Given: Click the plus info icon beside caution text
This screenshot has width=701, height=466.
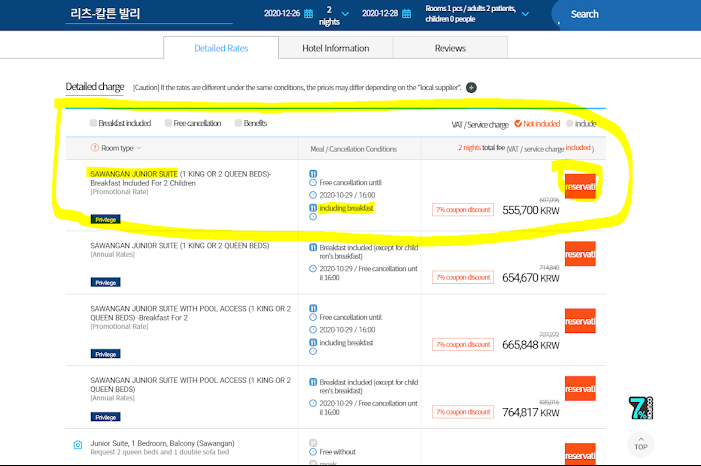Looking at the screenshot, I should point(471,88).
